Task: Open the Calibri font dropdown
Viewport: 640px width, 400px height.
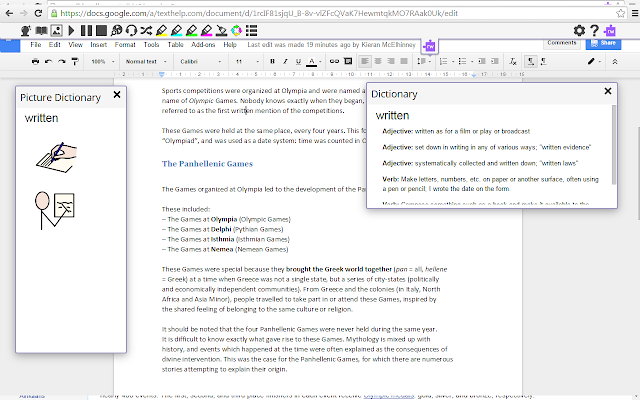Action: [200, 62]
